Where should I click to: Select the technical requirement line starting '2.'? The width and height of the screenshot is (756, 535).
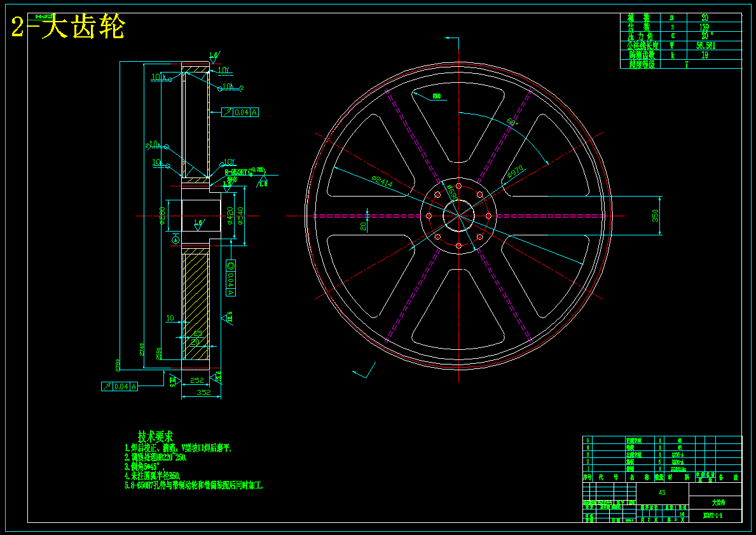tap(156, 457)
